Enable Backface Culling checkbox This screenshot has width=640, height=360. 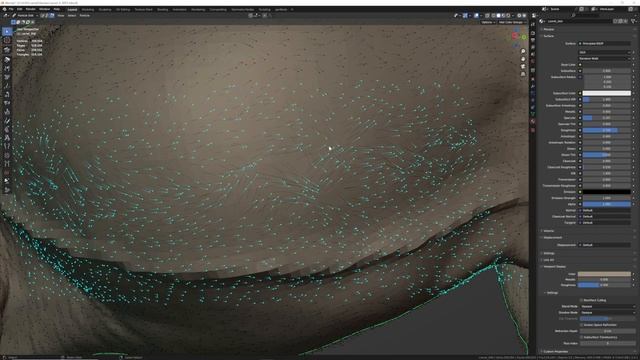pyautogui.click(x=581, y=300)
